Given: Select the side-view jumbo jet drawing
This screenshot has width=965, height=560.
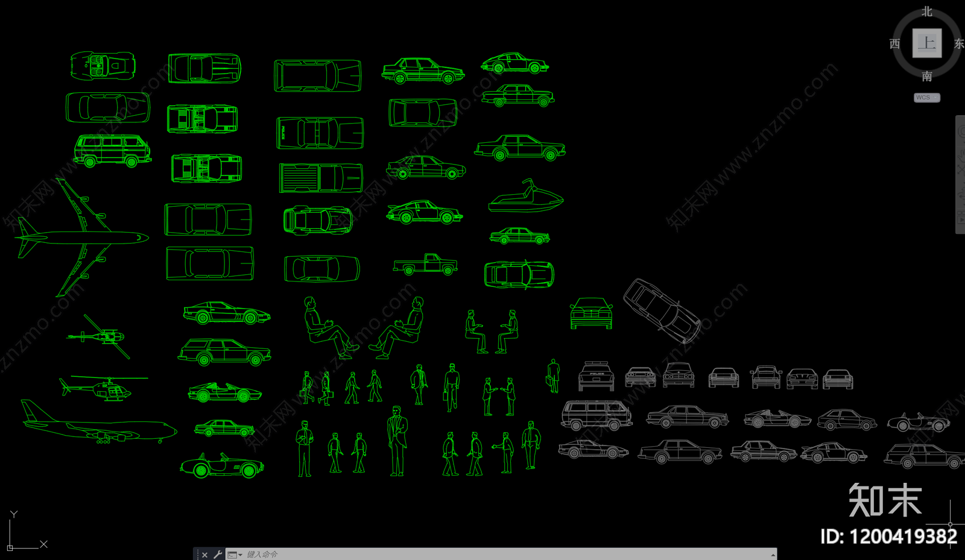Looking at the screenshot, I should click(98, 426).
